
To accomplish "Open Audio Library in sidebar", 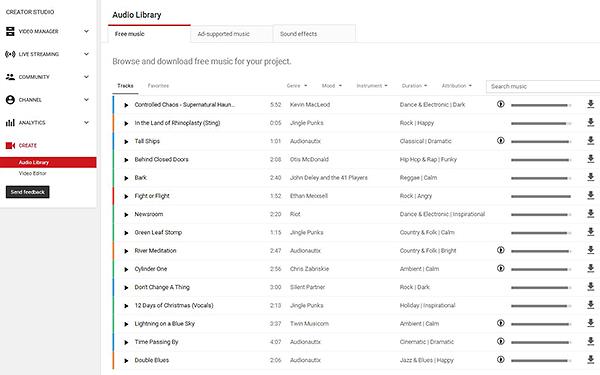I will pos(48,162).
